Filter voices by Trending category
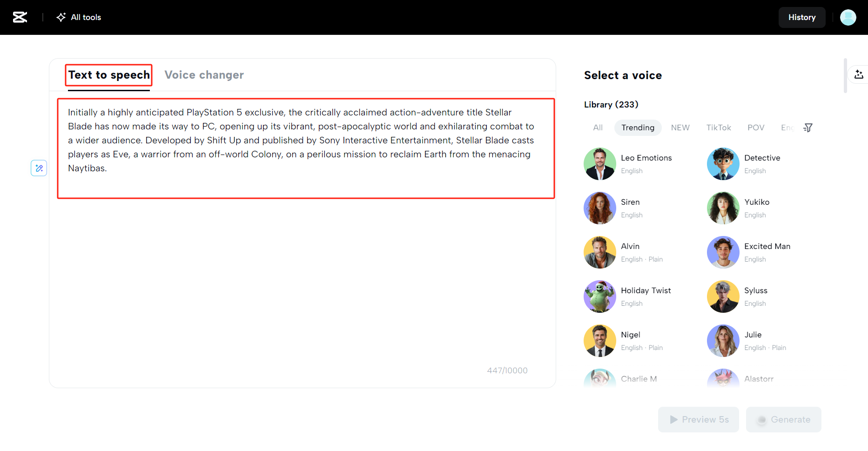Viewport: 868px width, 451px height. (x=638, y=128)
